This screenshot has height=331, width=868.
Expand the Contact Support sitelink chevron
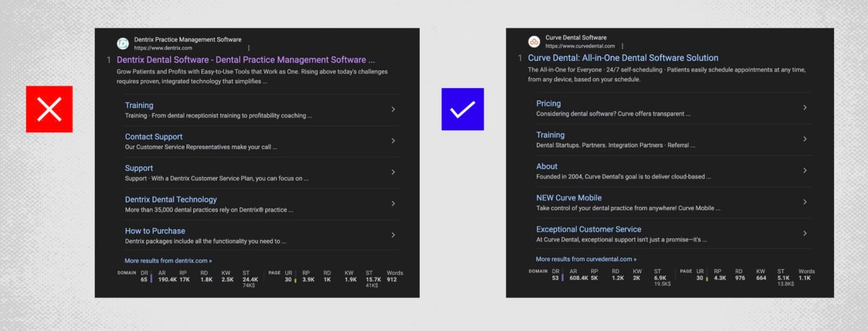393,141
